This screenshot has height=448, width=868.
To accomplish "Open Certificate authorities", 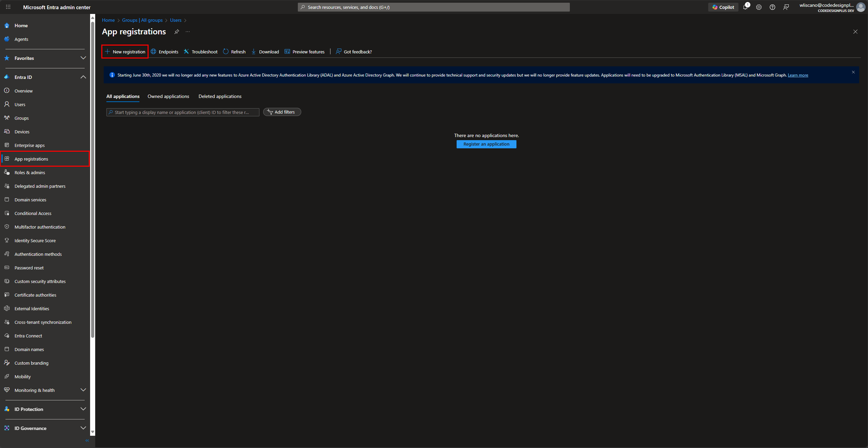I will [x=45, y=295].
